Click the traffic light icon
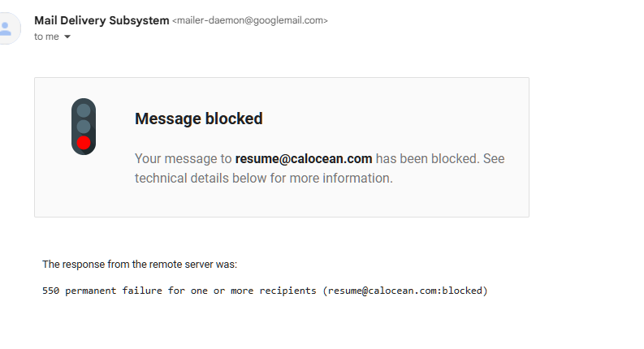644x349 pixels. (x=84, y=127)
